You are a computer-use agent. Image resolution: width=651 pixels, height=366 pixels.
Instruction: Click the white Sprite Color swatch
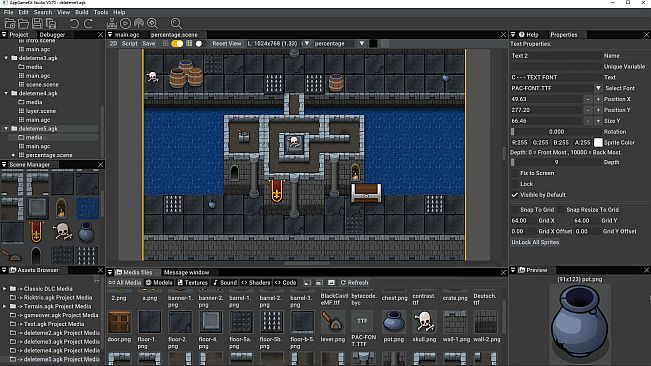598,142
